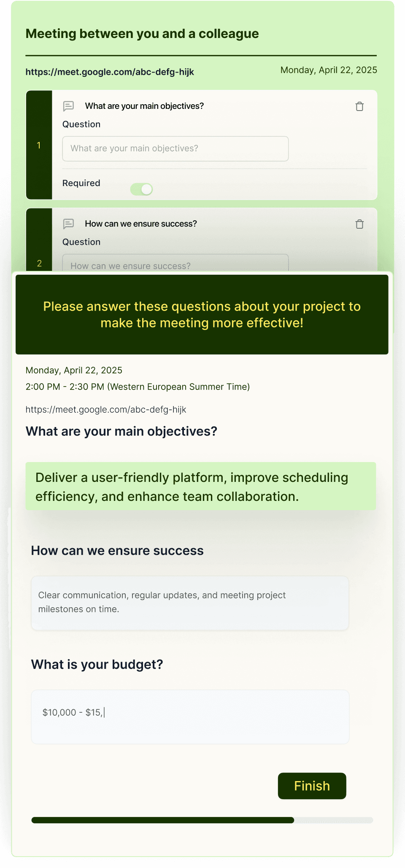Click the comment icon beside main objectives
This screenshot has width=405, height=868.
click(x=68, y=106)
